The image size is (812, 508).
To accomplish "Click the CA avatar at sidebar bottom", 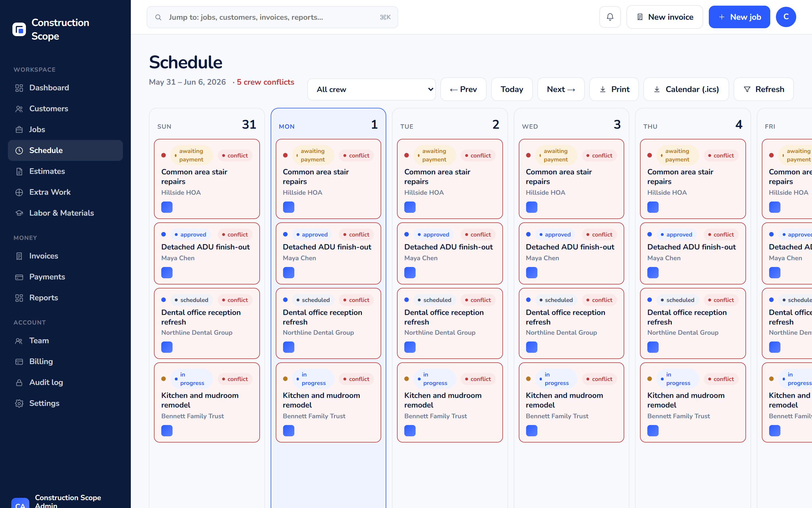I will [20, 503].
